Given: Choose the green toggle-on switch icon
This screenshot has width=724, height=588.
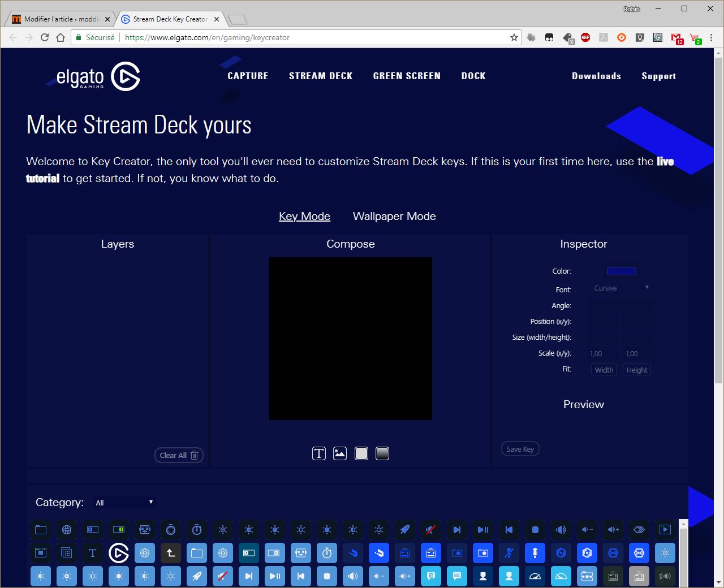Looking at the screenshot, I should (x=119, y=530).
